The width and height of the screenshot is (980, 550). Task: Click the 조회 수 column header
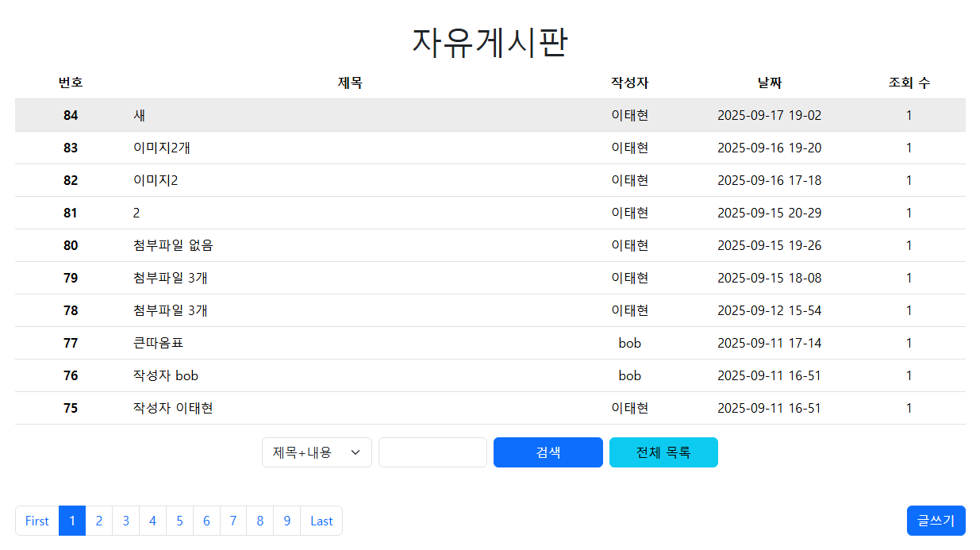(909, 83)
